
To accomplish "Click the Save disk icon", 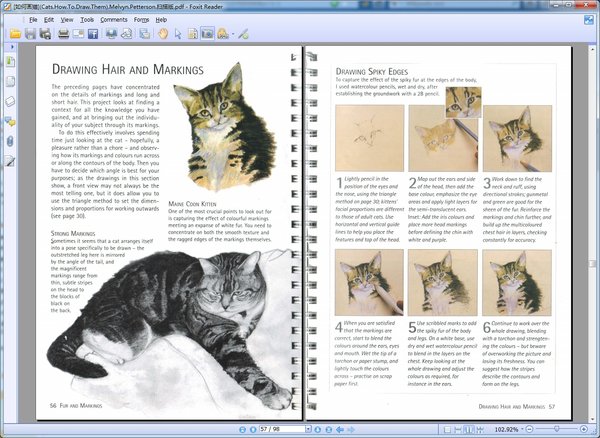I will click(x=30, y=34).
